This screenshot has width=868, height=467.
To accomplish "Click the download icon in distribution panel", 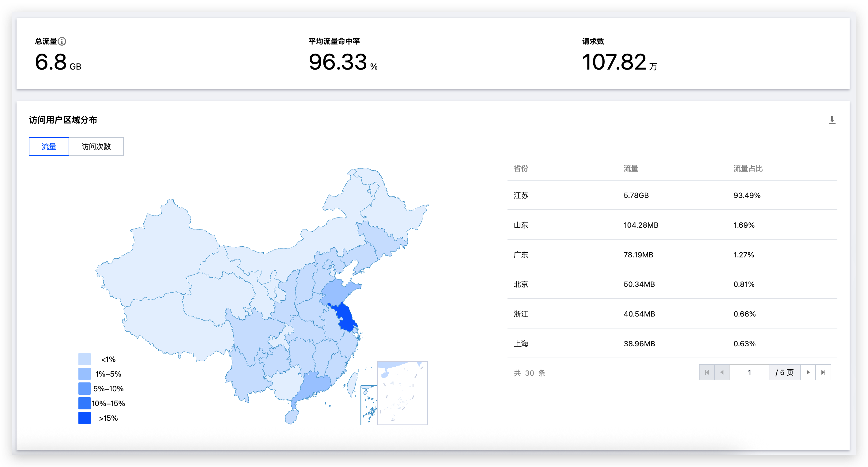I will pyautogui.click(x=832, y=120).
